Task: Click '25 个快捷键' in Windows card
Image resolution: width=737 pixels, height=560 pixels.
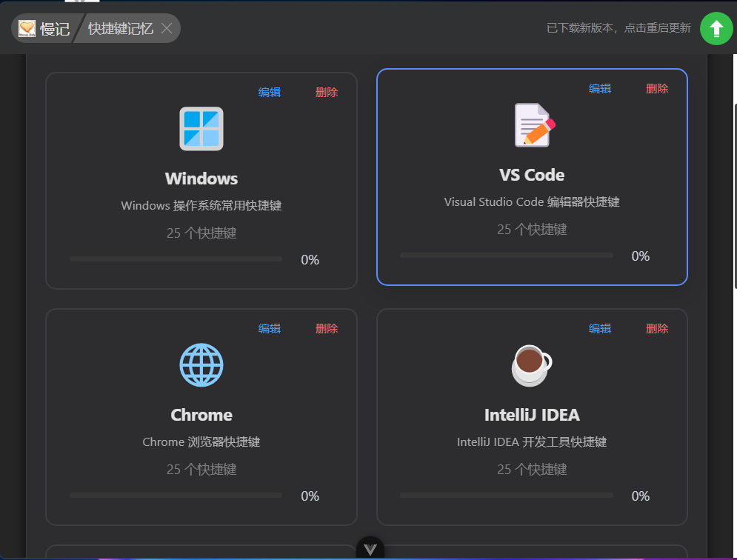Action: [x=201, y=233]
